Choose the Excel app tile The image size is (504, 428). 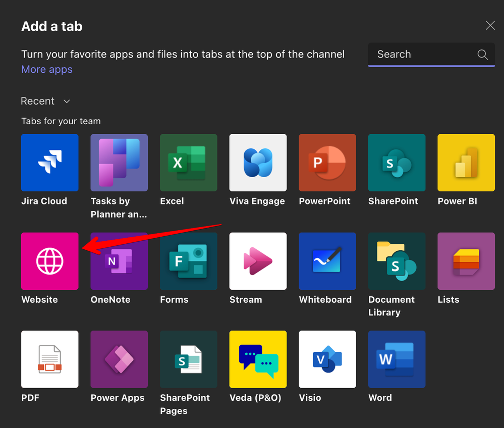pos(189,163)
